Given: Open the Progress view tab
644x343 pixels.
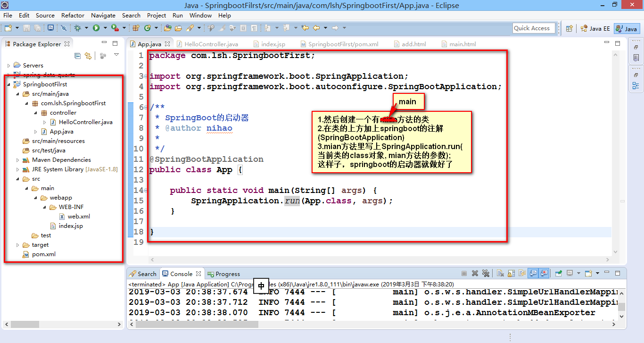Looking at the screenshot, I should click(224, 274).
